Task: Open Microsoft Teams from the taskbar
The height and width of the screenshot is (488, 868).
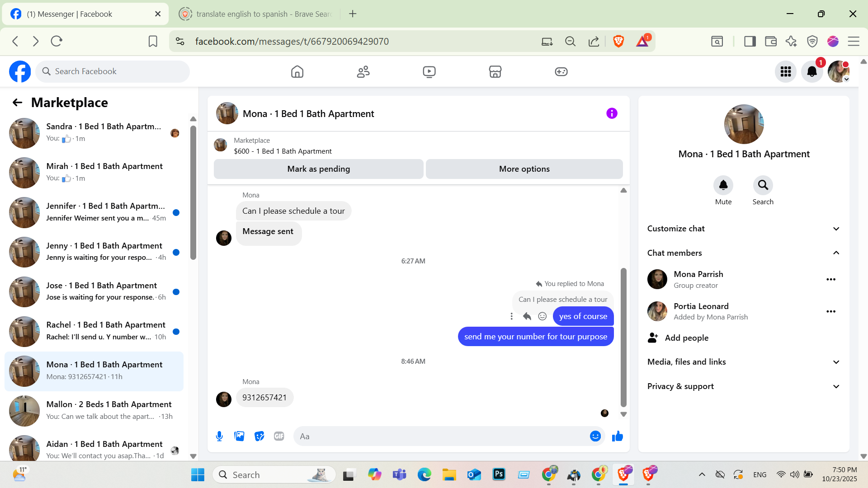Action: 399,474
